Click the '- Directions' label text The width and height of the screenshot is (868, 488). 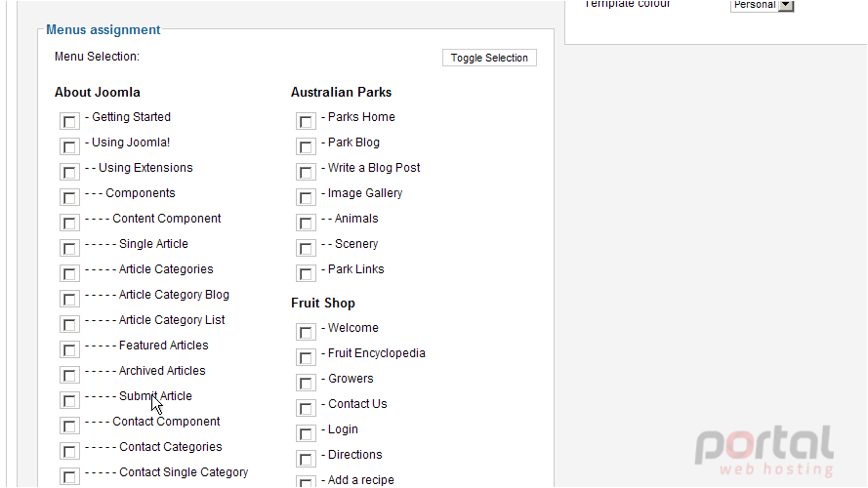[x=351, y=455]
